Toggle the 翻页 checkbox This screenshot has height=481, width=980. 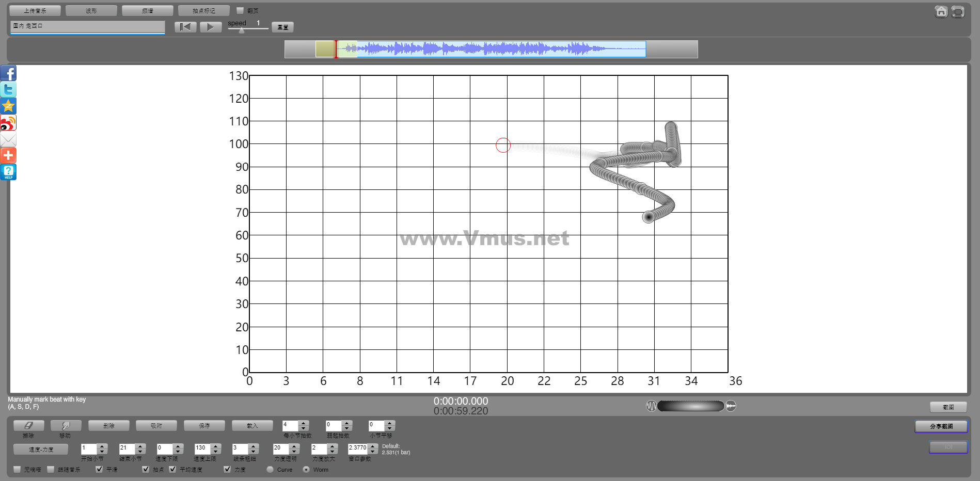240,10
